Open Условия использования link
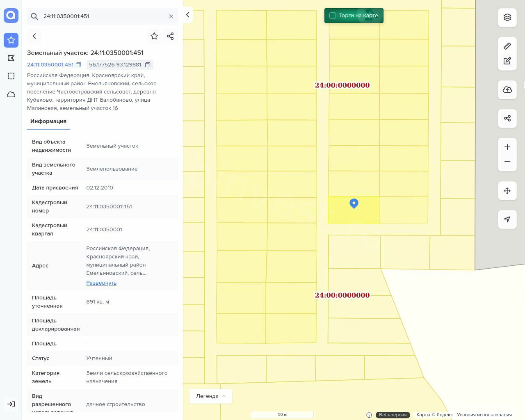Image resolution: width=525 pixels, height=420 pixels. click(x=484, y=415)
